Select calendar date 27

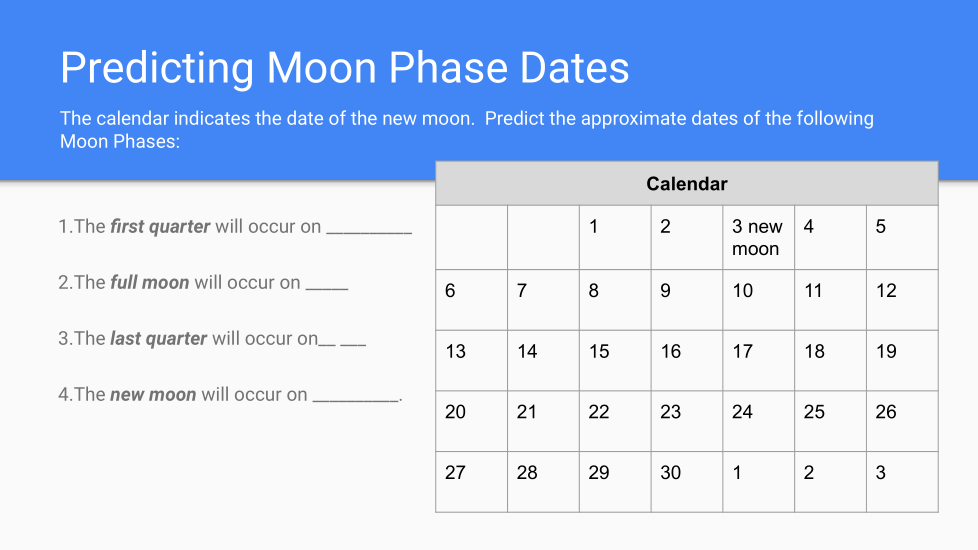[x=471, y=481]
